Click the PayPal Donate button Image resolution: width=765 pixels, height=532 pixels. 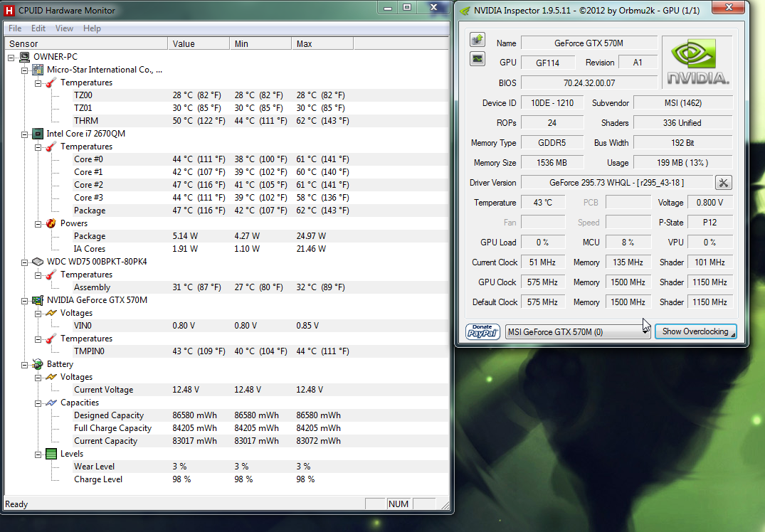pos(482,331)
